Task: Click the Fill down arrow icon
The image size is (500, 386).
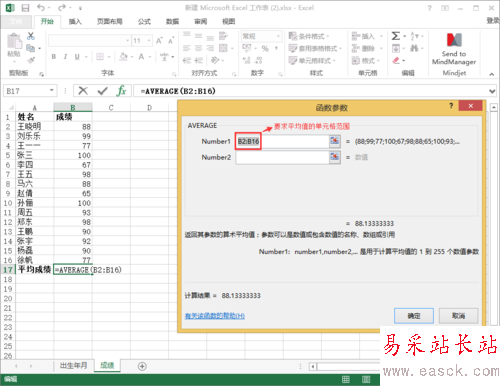Action: pyautogui.click(x=396, y=48)
